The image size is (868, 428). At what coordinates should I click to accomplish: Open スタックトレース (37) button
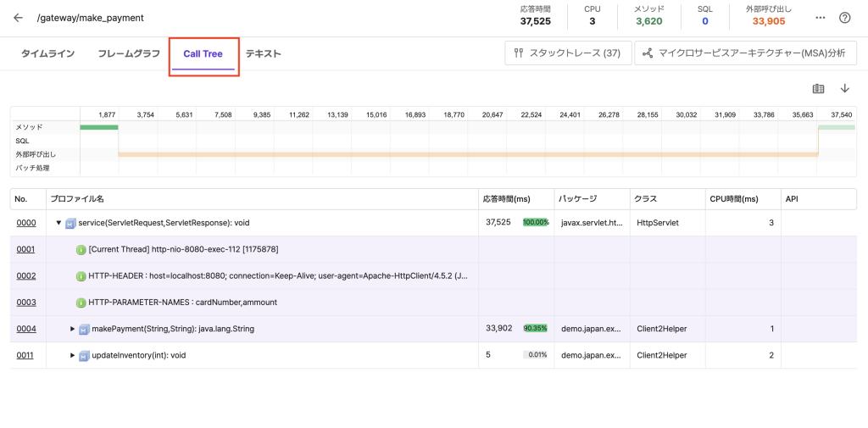point(566,53)
